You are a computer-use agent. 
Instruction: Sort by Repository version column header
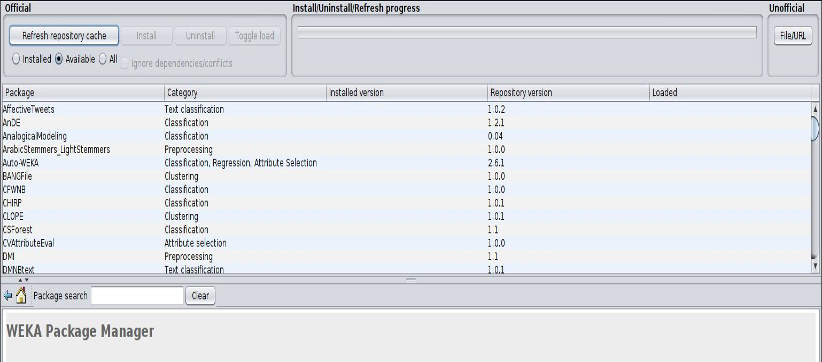568,93
